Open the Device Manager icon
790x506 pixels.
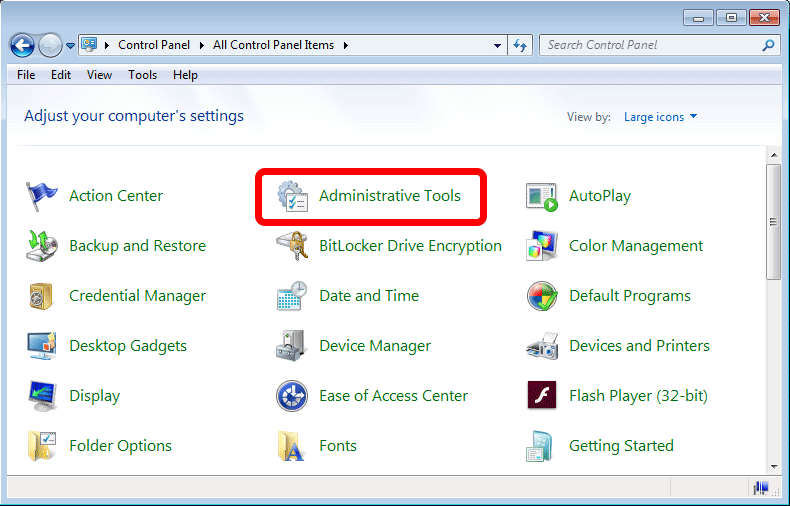click(292, 346)
